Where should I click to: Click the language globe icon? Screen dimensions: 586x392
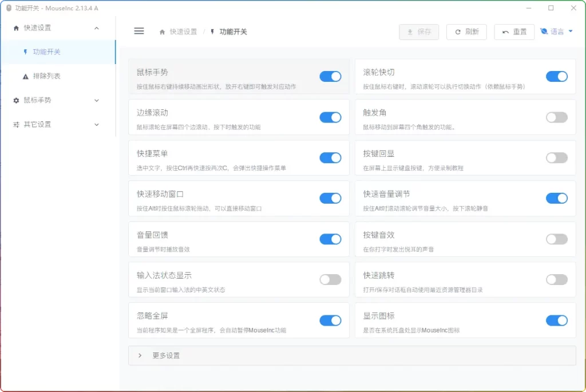(x=544, y=31)
